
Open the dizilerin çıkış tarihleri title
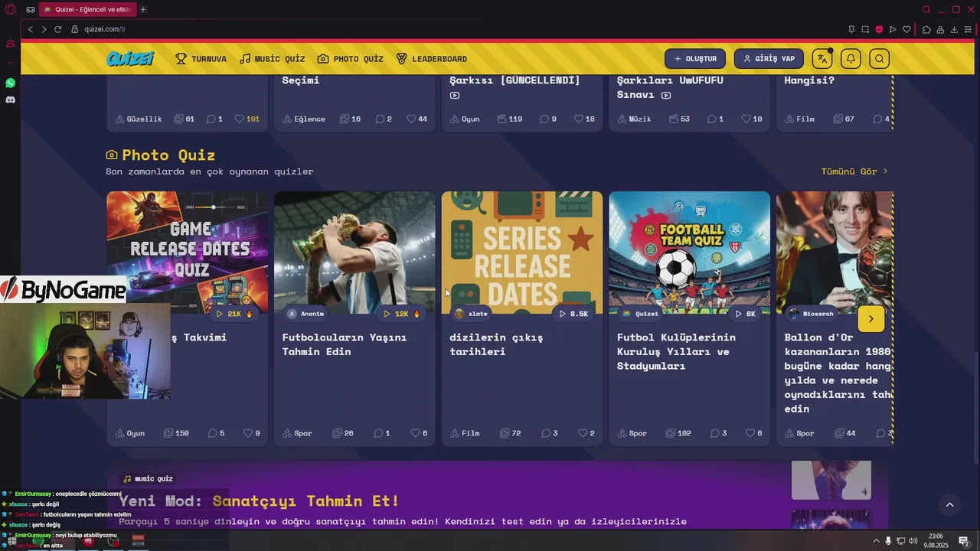(496, 344)
